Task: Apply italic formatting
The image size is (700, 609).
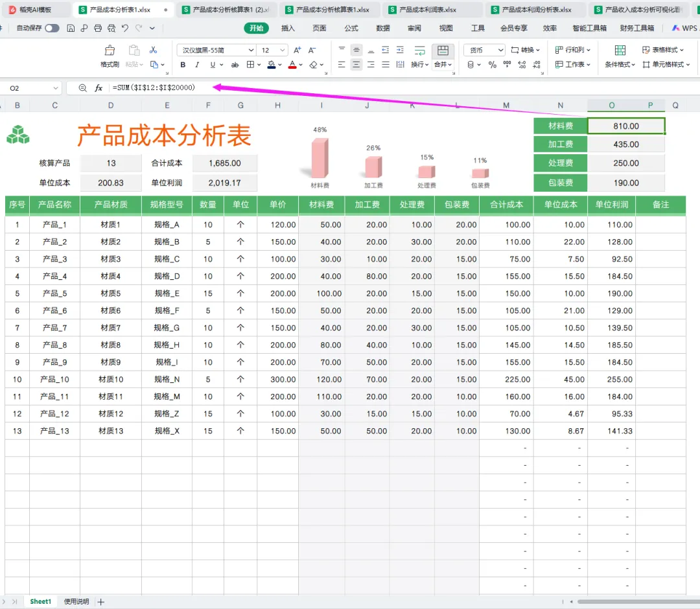Action: coord(197,65)
